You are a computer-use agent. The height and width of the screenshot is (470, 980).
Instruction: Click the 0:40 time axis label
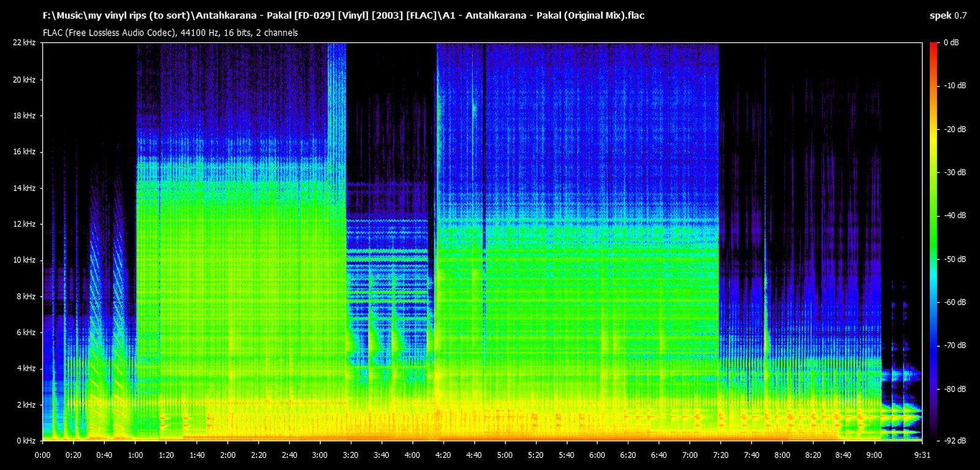(x=104, y=455)
